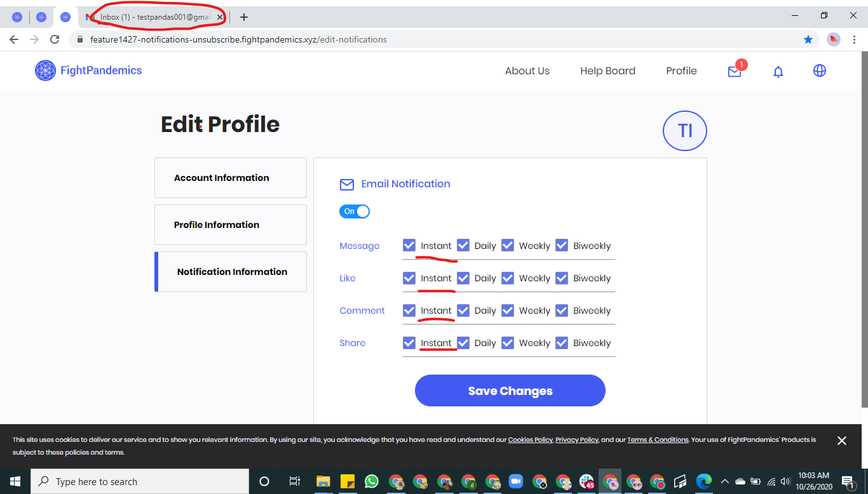Uncheck Instant for Message notifications

(409, 245)
